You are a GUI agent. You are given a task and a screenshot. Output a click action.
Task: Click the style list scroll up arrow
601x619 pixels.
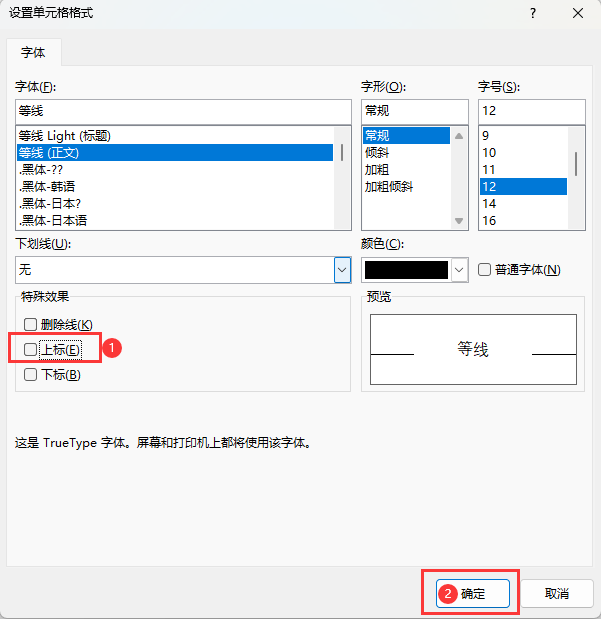[459, 136]
